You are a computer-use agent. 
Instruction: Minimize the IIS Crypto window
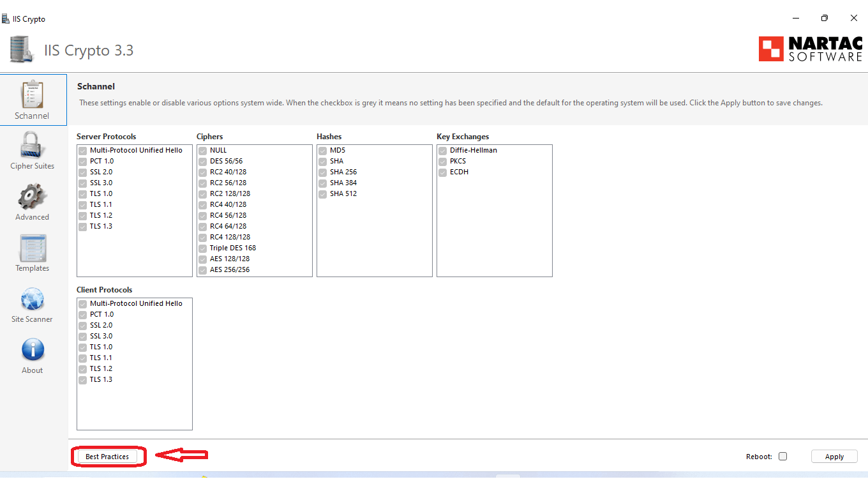coord(795,19)
